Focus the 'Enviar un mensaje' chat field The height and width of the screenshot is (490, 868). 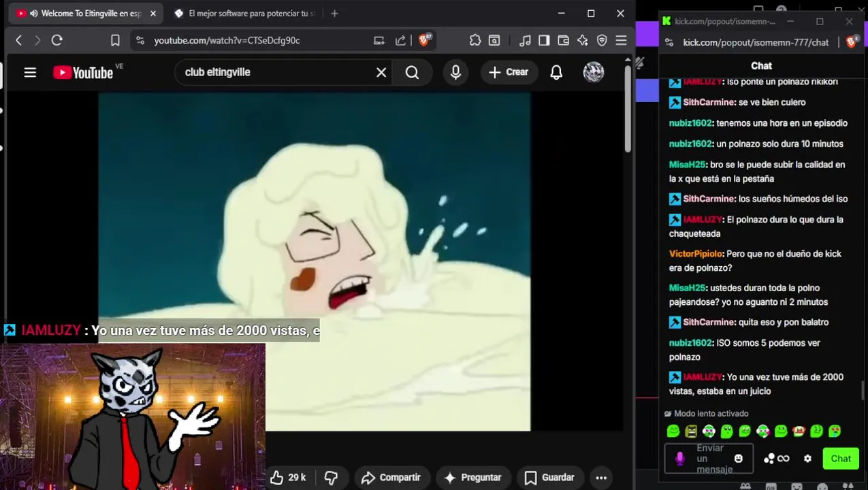click(709, 459)
